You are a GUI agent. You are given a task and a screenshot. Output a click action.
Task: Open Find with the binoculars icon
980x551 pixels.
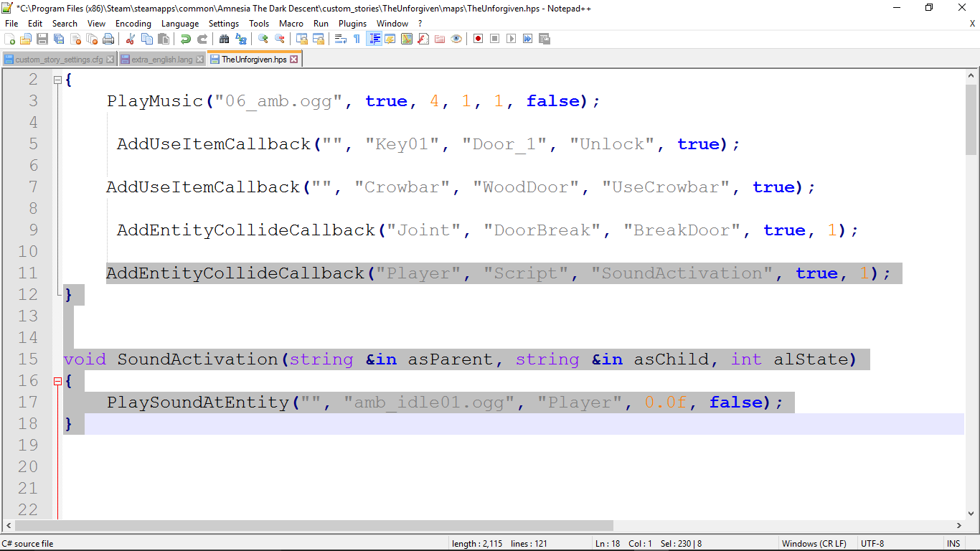[x=225, y=39]
